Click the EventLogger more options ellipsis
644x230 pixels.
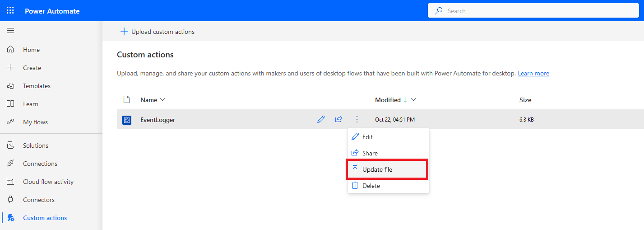[x=357, y=120]
